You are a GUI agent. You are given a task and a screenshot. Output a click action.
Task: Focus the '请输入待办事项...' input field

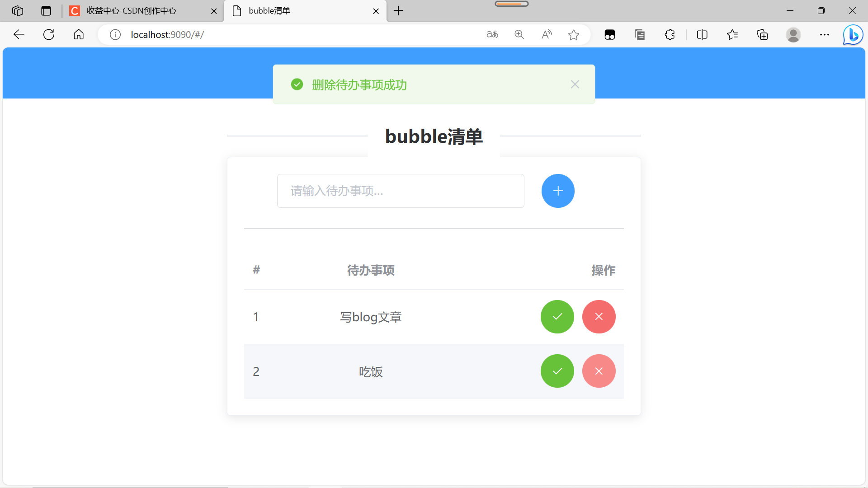pyautogui.click(x=400, y=191)
